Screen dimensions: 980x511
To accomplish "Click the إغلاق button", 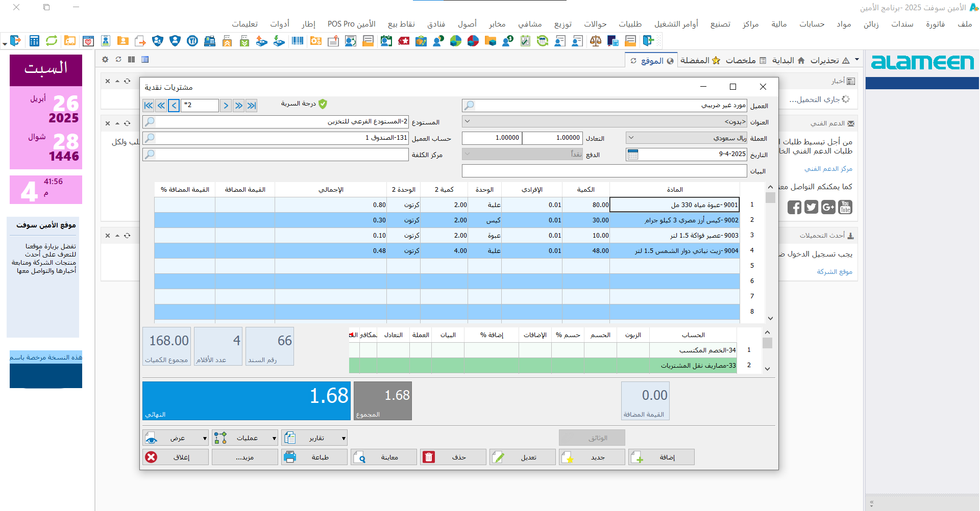I will [176, 457].
